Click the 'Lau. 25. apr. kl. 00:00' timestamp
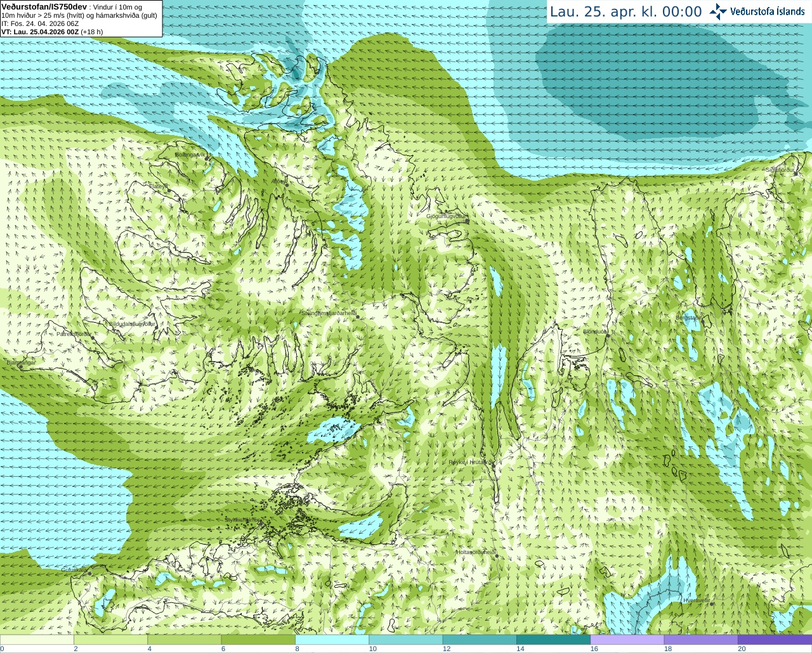The height and width of the screenshot is (653, 812). click(x=625, y=12)
